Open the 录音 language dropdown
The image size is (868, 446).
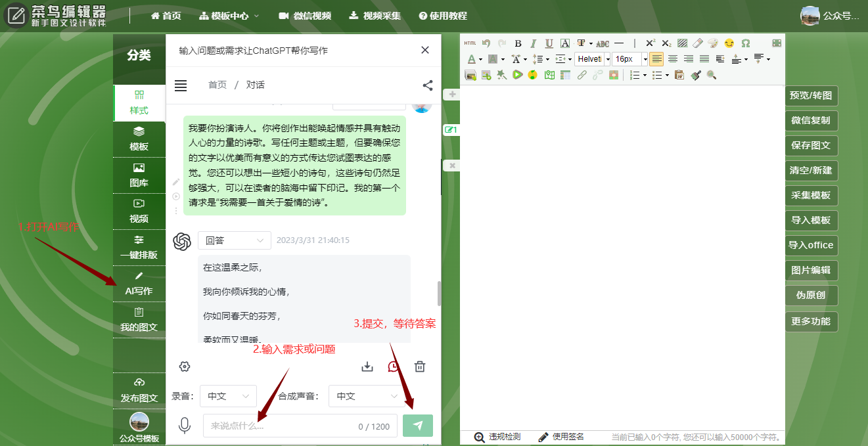point(229,396)
